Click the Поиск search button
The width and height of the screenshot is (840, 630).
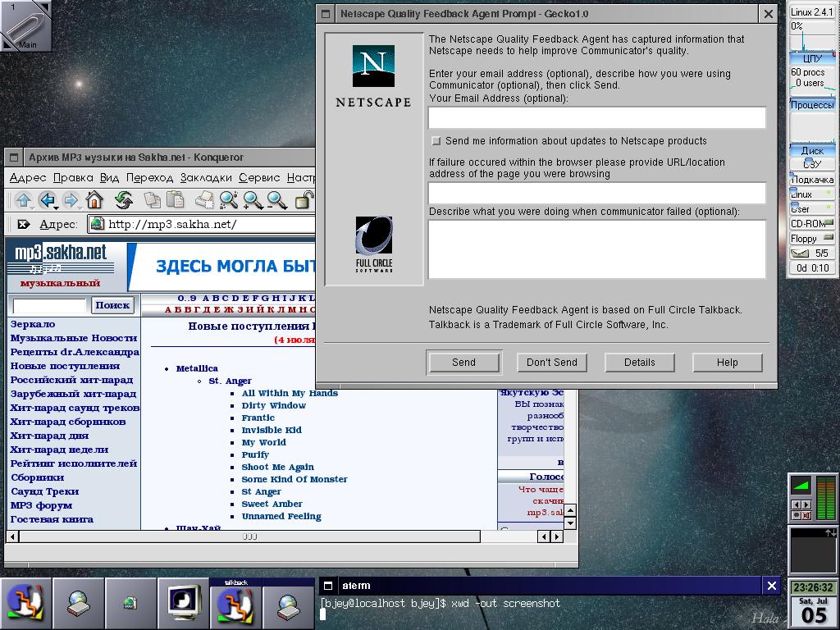coord(112,305)
